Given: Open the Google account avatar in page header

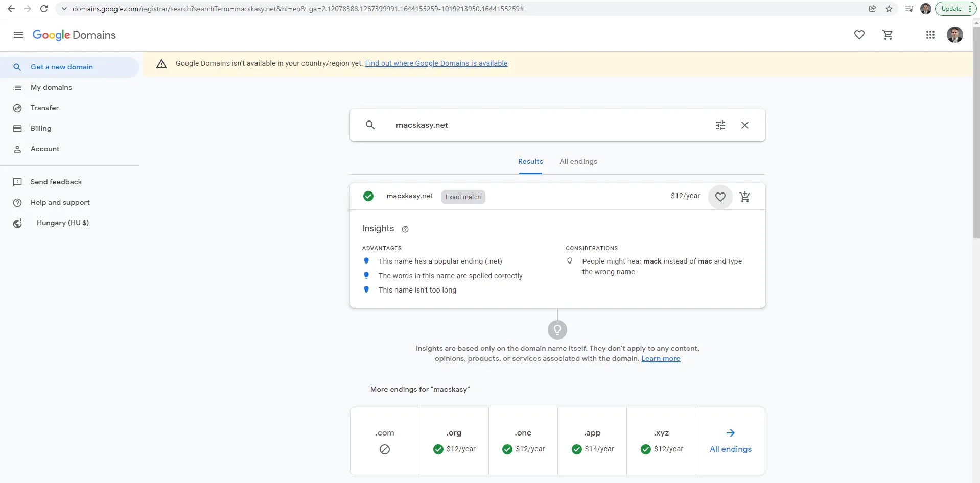Looking at the screenshot, I should pos(955,35).
